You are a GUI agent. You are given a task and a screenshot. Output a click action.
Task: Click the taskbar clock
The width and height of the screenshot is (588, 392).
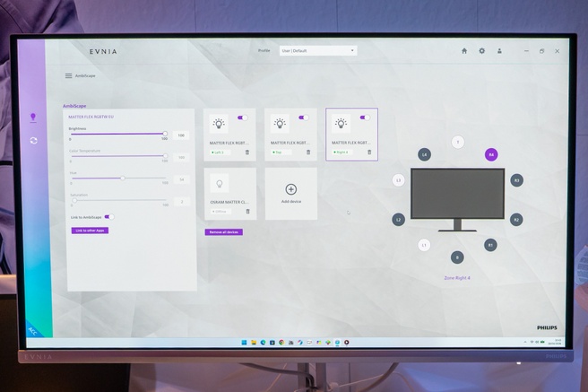click(x=554, y=342)
